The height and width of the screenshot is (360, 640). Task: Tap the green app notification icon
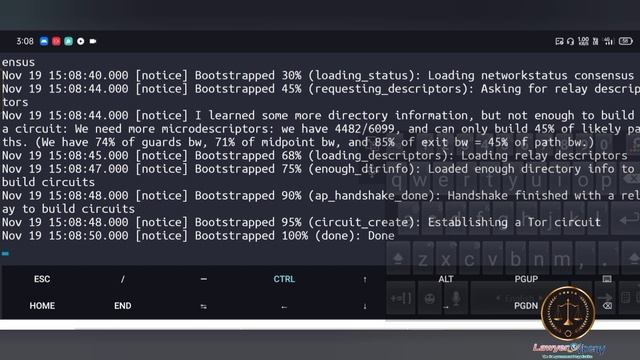tap(69, 41)
